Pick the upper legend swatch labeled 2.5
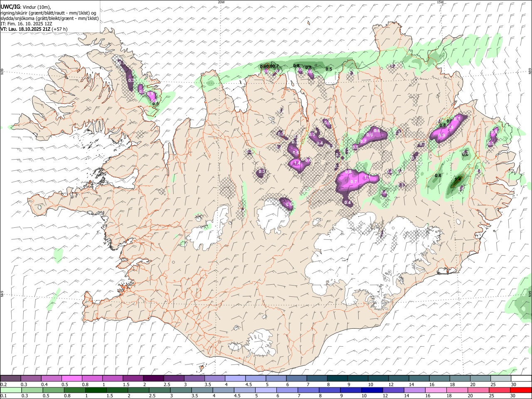 click(174, 379)
